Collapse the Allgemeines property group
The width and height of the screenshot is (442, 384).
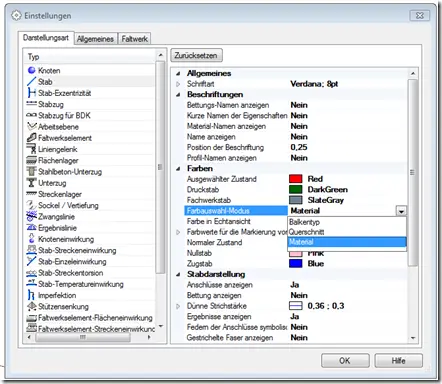[x=178, y=73]
